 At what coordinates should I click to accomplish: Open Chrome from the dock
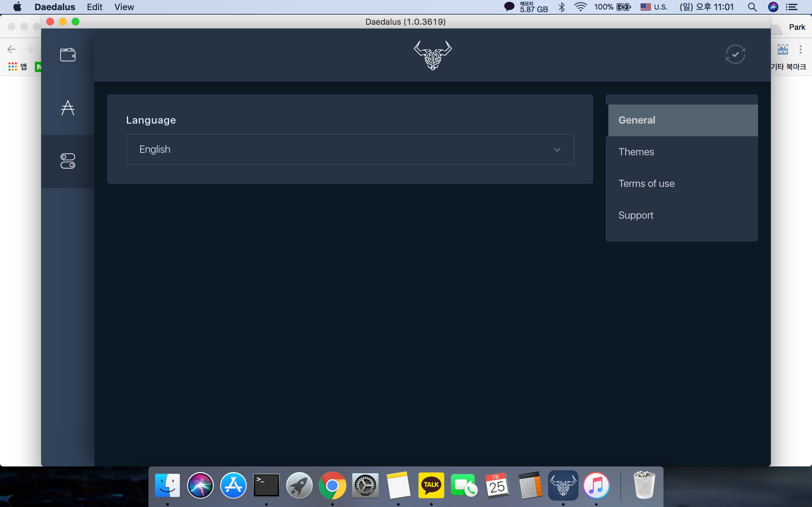pyautogui.click(x=332, y=485)
